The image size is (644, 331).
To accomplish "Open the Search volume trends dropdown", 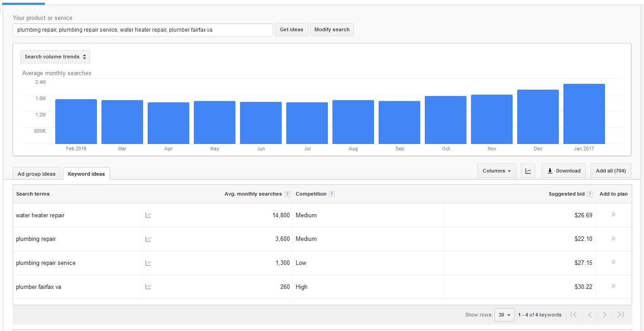I will [55, 57].
